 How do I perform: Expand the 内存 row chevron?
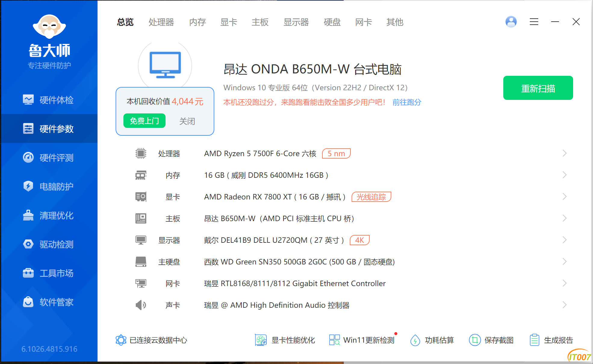pos(564,175)
